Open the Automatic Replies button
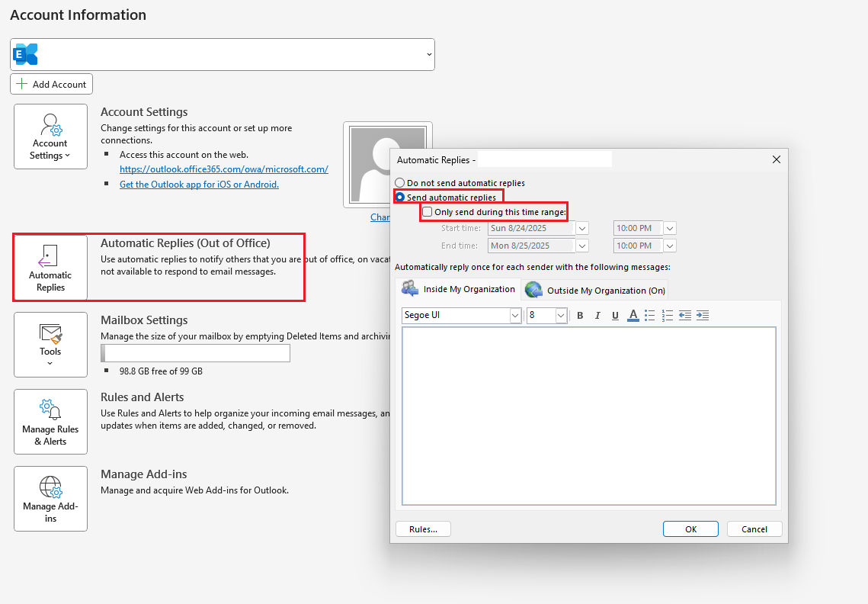 click(50, 268)
